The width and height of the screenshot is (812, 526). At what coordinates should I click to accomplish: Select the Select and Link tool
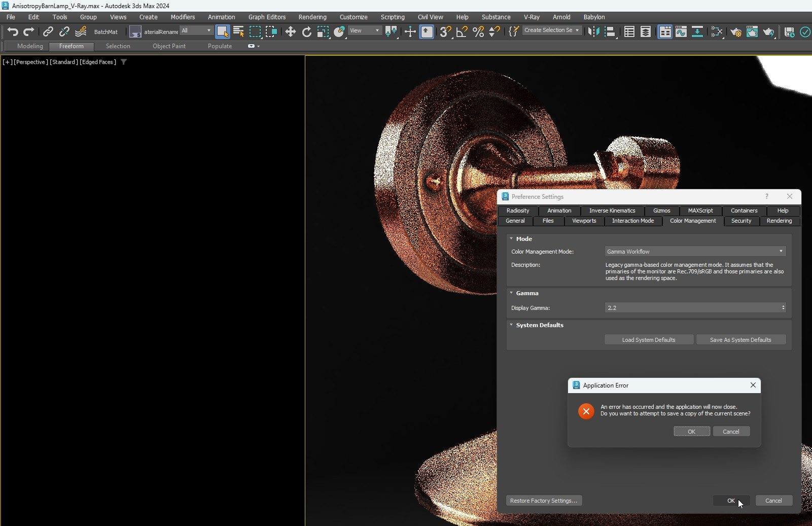tap(48, 31)
